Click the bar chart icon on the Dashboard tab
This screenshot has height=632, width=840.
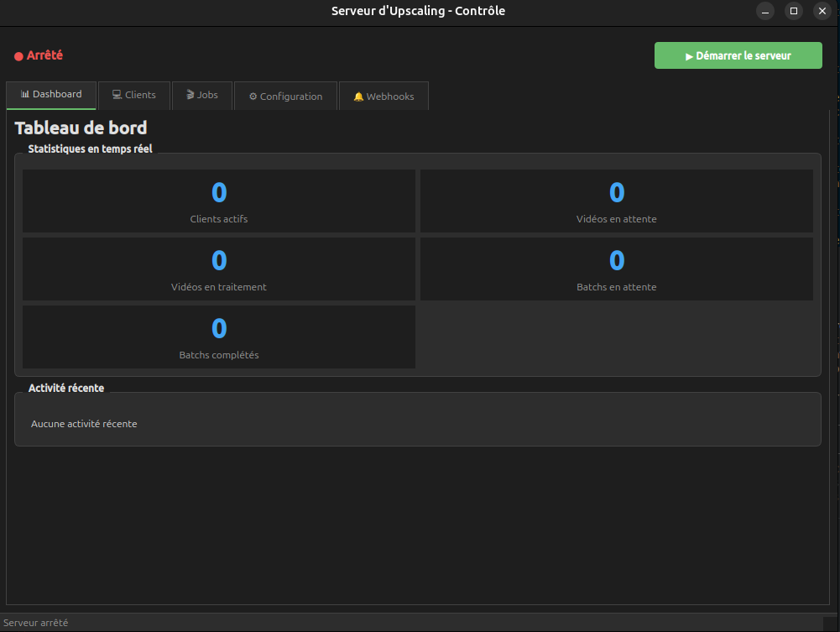coord(25,94)
